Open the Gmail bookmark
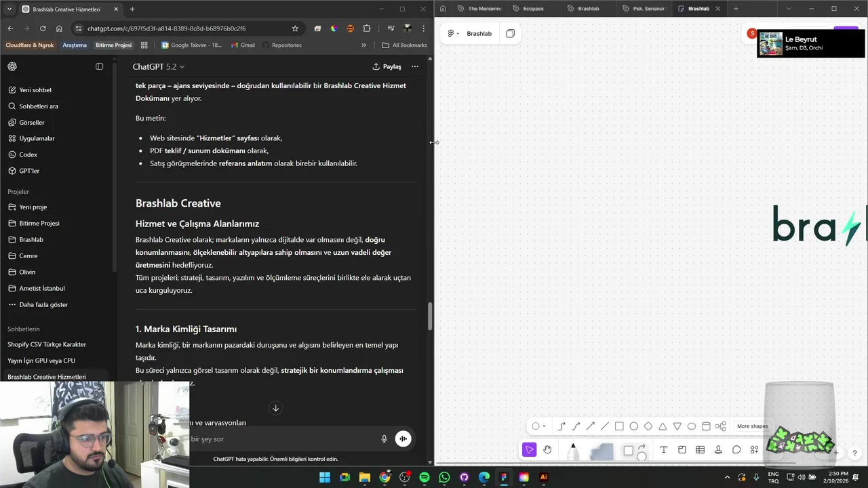Screen dimensions: 868x488 click(243, 45)
